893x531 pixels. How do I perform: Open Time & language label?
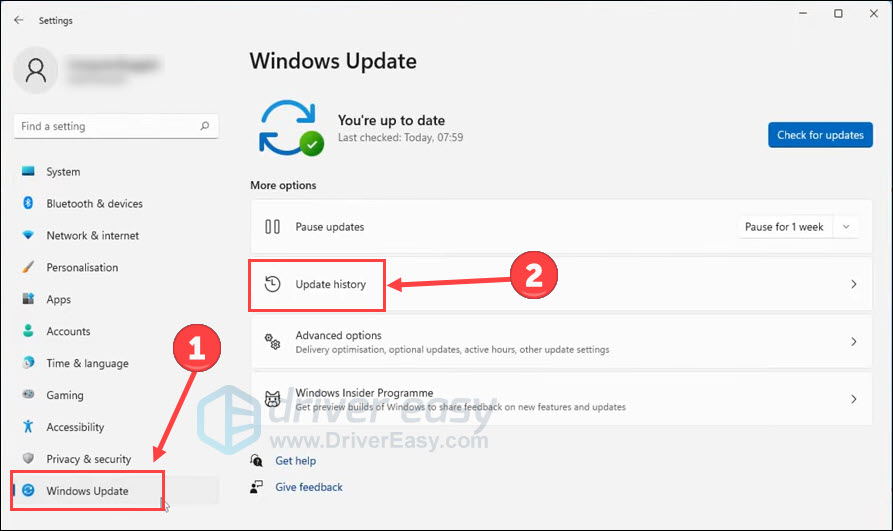click(x=87, y=363)
